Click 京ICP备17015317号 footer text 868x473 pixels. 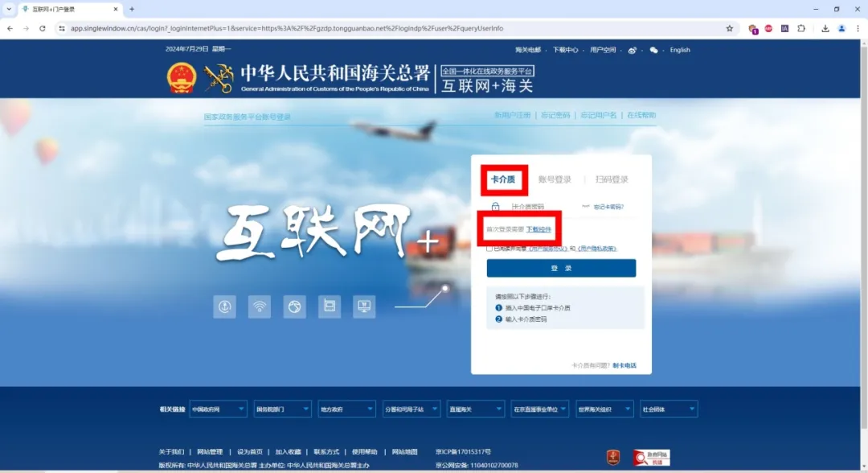click(x=464, y=452)
